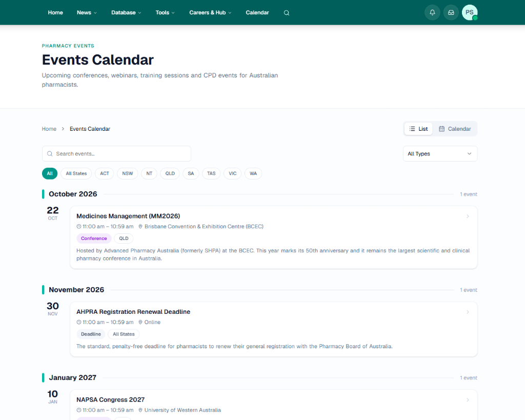Open Calendar in navbar
The height and width of the screenshot is (420, 525).
pos(257,13)
